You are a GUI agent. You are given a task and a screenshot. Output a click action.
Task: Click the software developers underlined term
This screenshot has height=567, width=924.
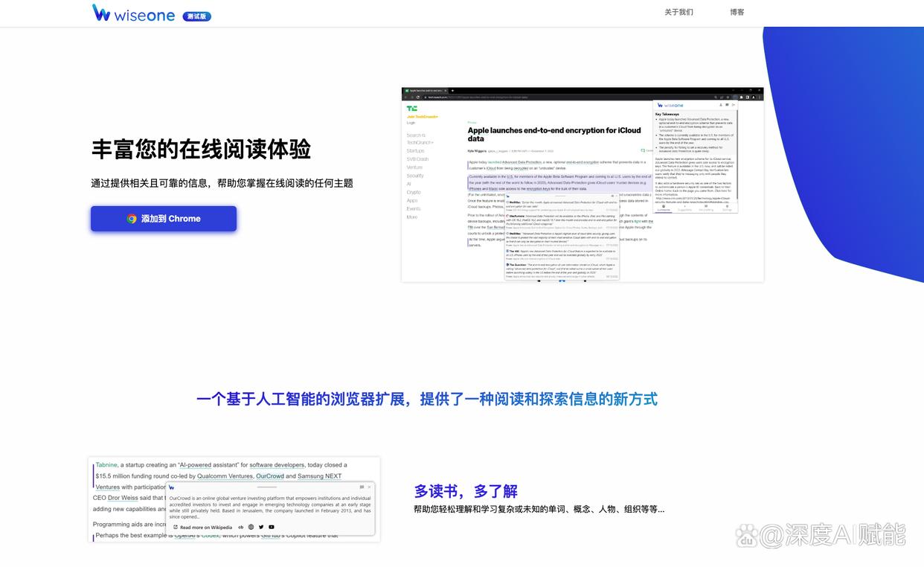(x=277, y=465)
